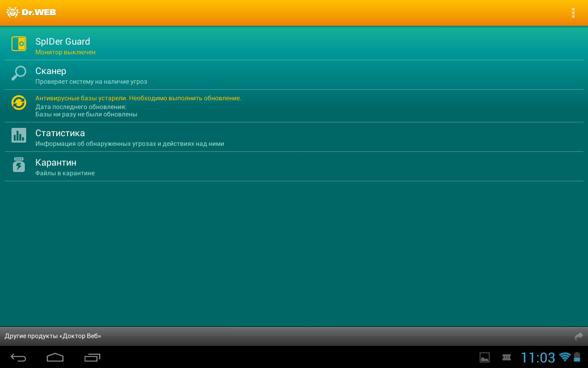Click the SpIDer Guard monitor icon

tap(19, 44)
